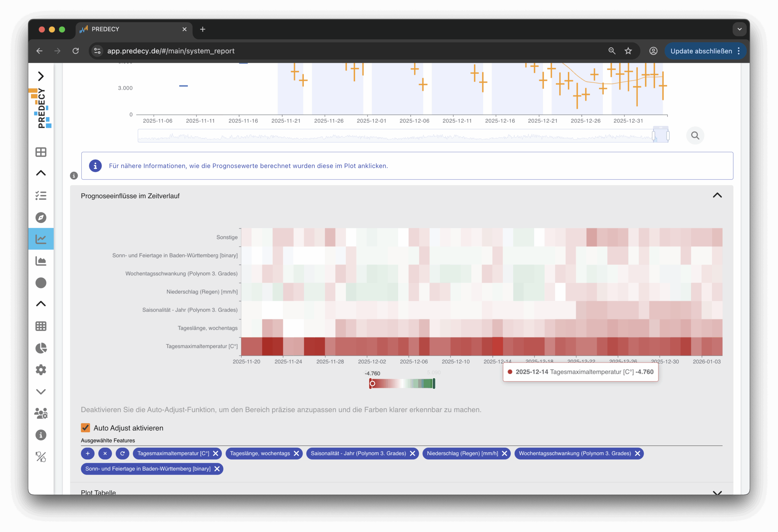Screen dimensions: 778x532
Task: Open the pie chart sidebar icon
Action: click(41, 348)
